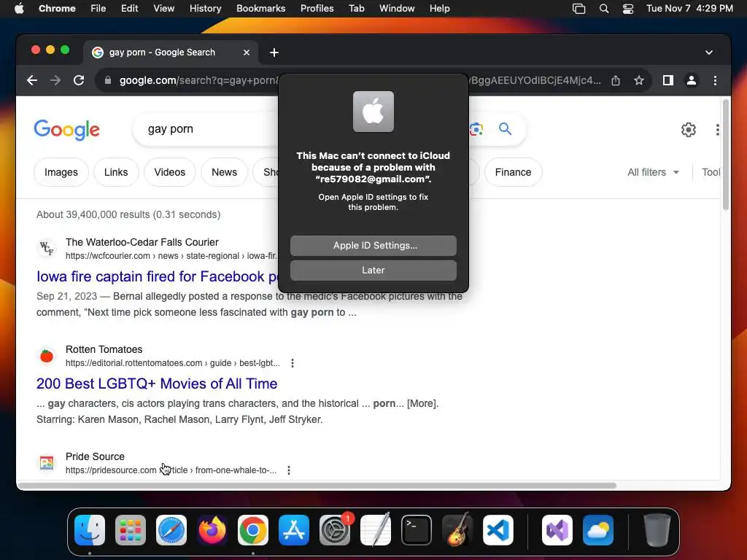Open the History menu
This screenshot has width=747, height=560.
click(205, 8)
